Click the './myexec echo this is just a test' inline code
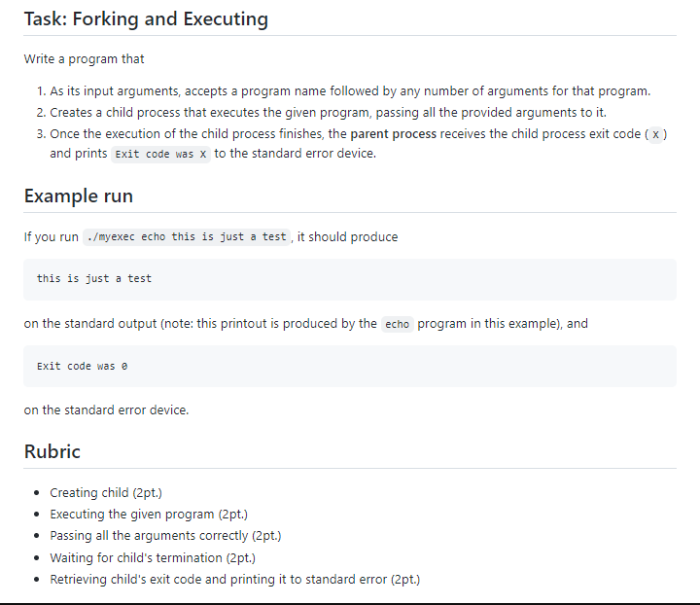Screen dimensions: 700x605 187,236
